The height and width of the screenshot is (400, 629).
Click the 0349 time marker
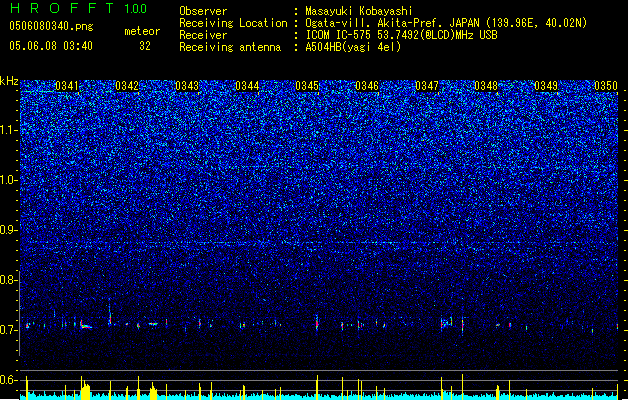546,86
